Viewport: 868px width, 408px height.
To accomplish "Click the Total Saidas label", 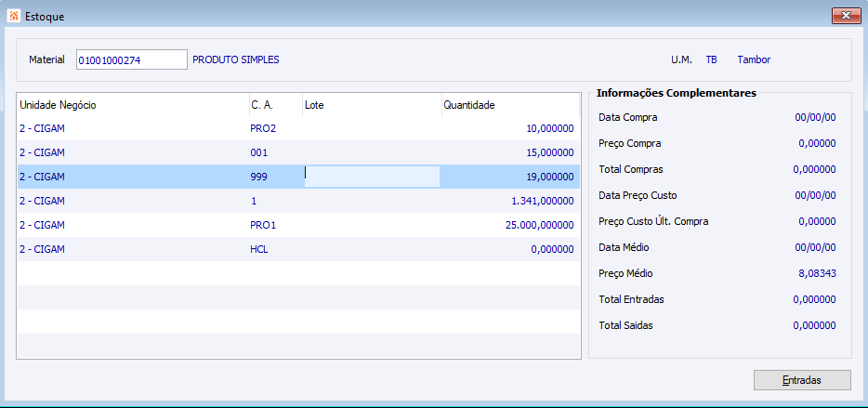I will (626, 325).
